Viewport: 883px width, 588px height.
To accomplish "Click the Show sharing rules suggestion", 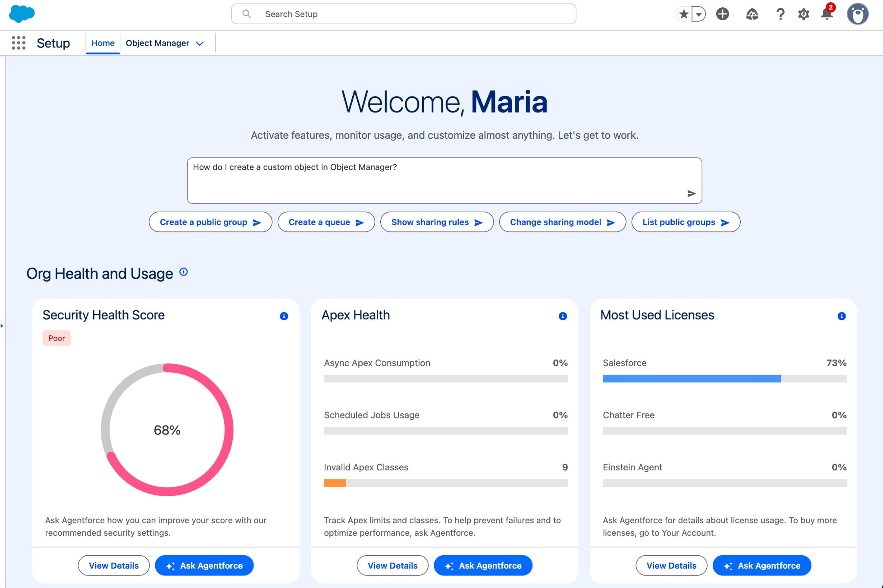I will [437, 222].
